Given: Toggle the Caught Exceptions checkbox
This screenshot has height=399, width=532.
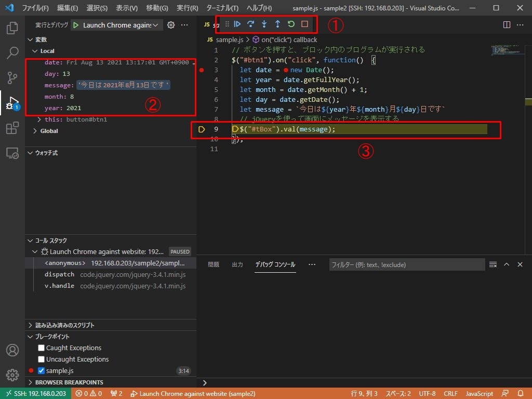Looking at the screenshot, I should click(41, 348).
